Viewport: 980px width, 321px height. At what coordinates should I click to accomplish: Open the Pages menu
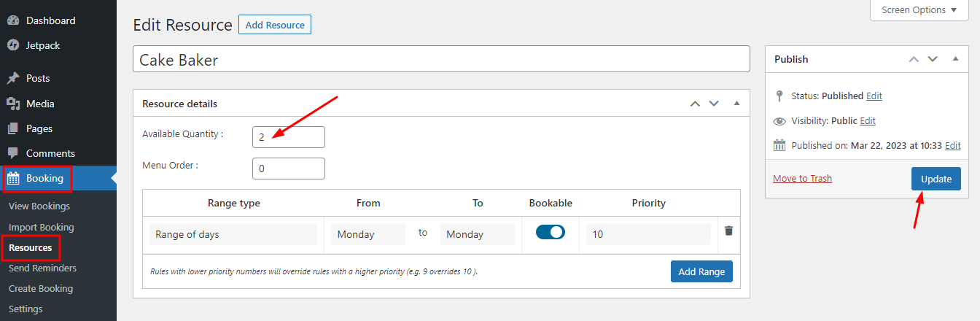pyautogui.click(x=58, y=128)
